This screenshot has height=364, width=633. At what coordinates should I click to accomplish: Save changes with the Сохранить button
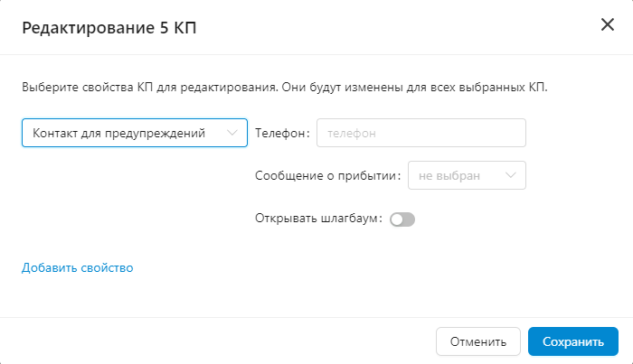click(572, 341)
